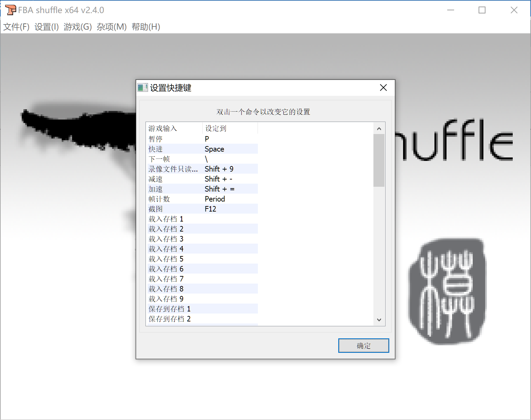Screen dimensions: 531x420
Task: Click the 游戏输入 column header
Action: click(x=174, y=129)
